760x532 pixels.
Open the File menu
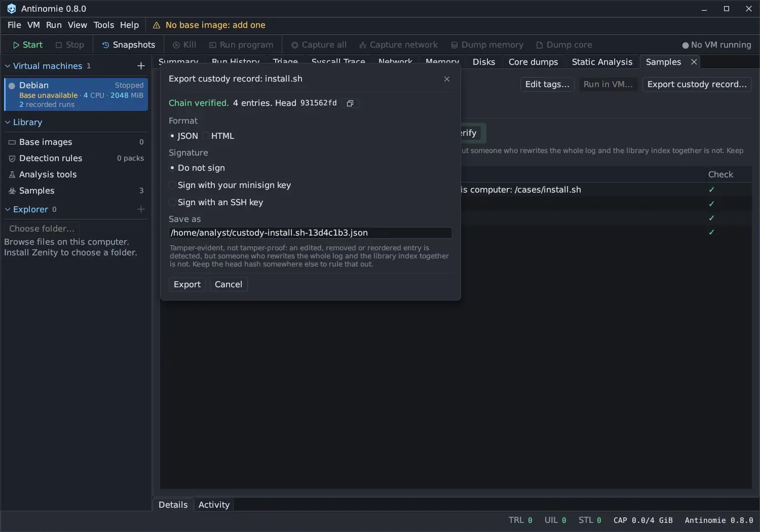coord(14,25)
